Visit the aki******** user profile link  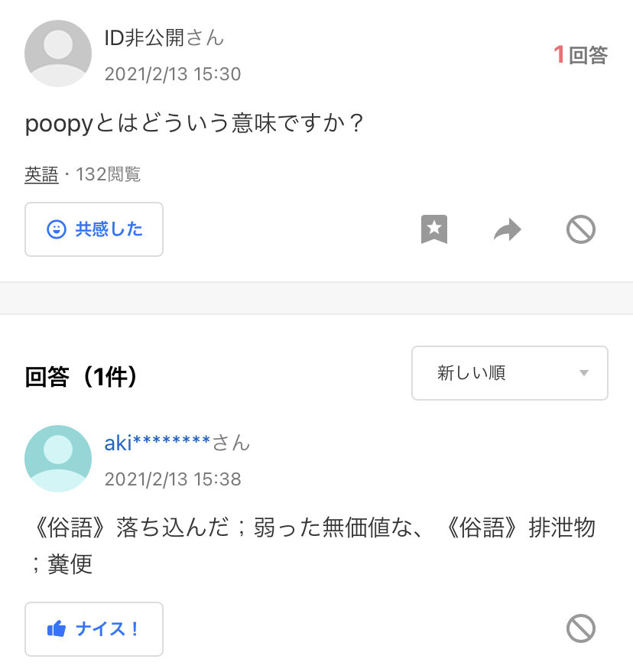point(157,443)
